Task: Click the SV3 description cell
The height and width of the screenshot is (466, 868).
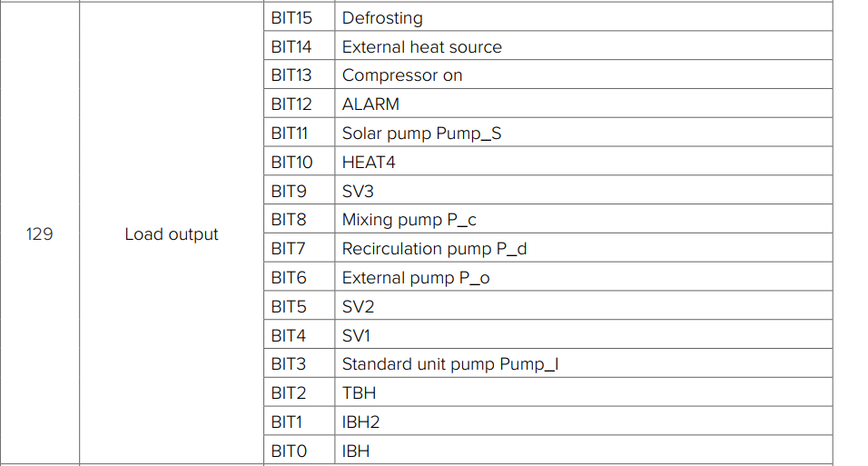Action: (x=584, y=190)
